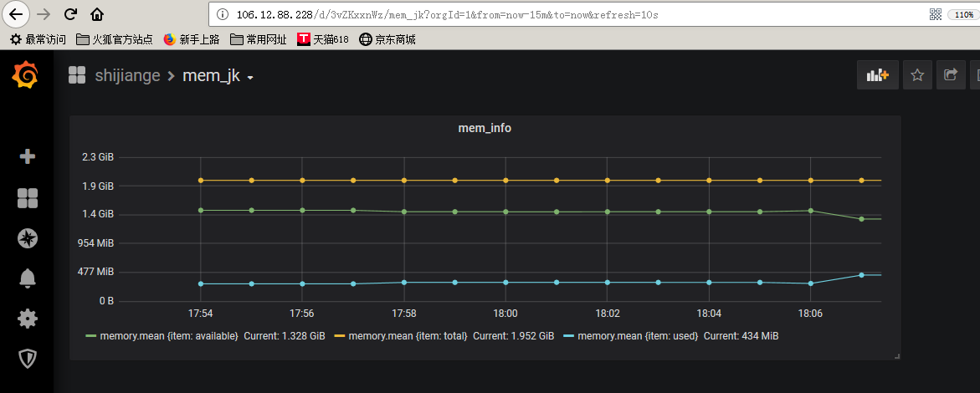Click the site info icon in address bar
This screenshot has height=393, width=980.
tap(222, 14)
